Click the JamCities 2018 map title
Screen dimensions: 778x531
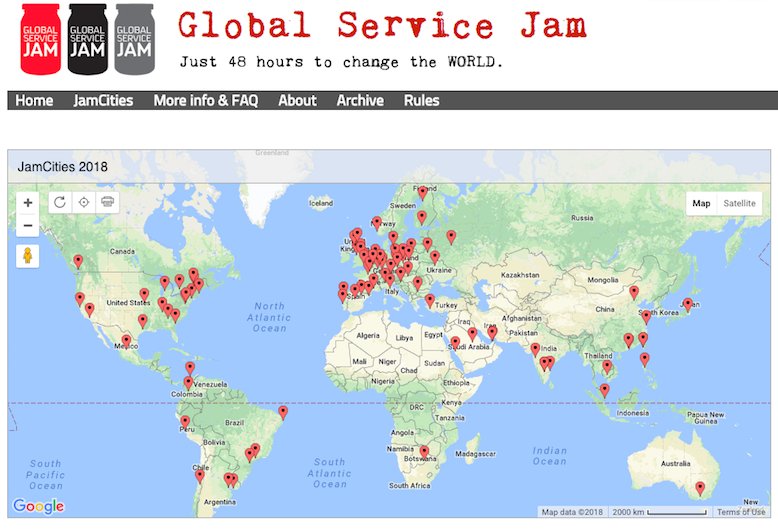(63, 167)
